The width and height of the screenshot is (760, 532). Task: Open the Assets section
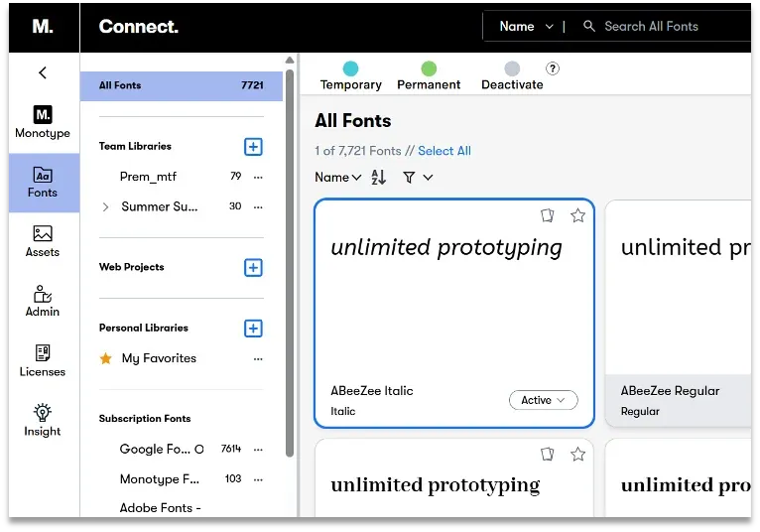pyautogui.click(x=43, y=241)
